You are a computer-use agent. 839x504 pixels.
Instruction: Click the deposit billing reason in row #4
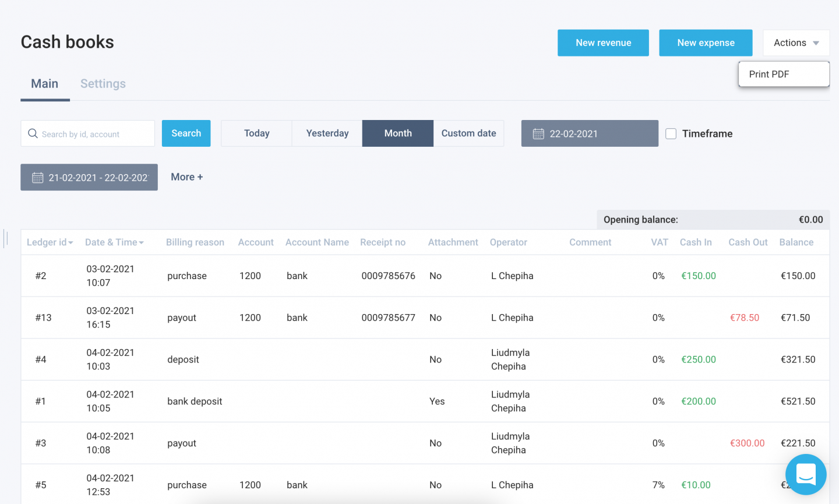coord(183,360)
